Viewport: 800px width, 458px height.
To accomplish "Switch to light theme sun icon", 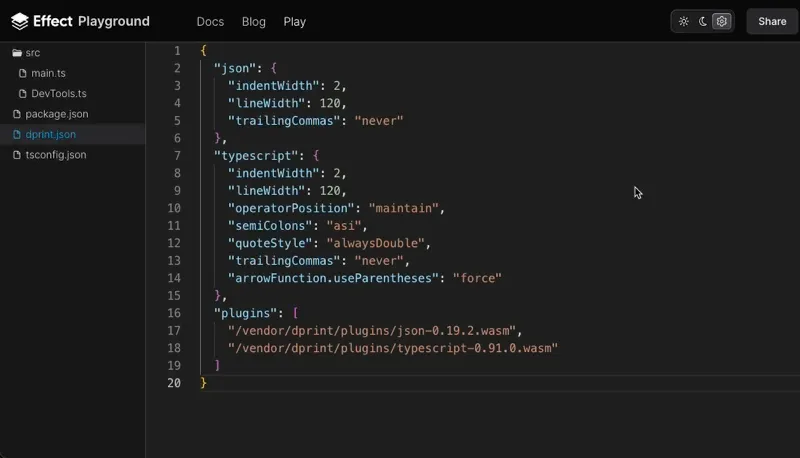I will click(684, 21).
